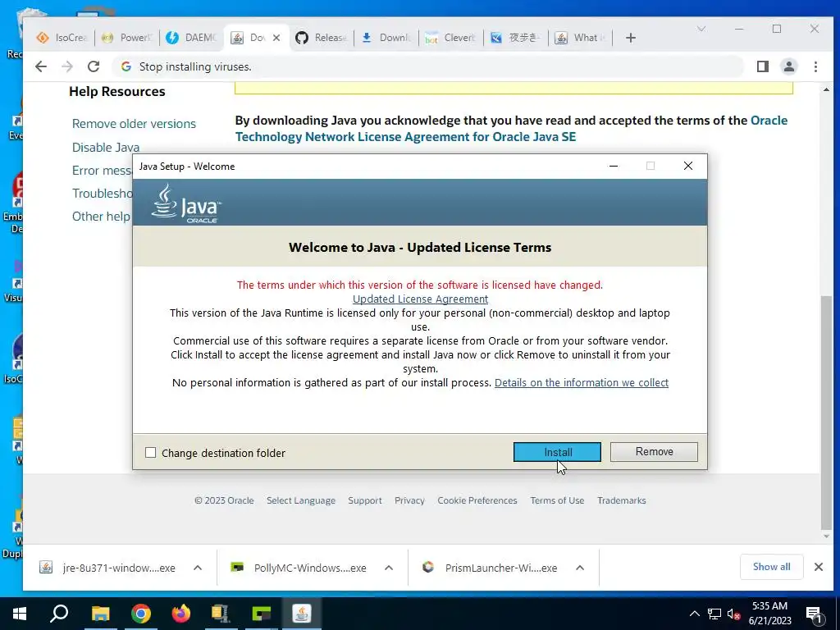Screen dimensions: 840x630
Task: Expand options for PrismLauncher download
Action: 580,568
